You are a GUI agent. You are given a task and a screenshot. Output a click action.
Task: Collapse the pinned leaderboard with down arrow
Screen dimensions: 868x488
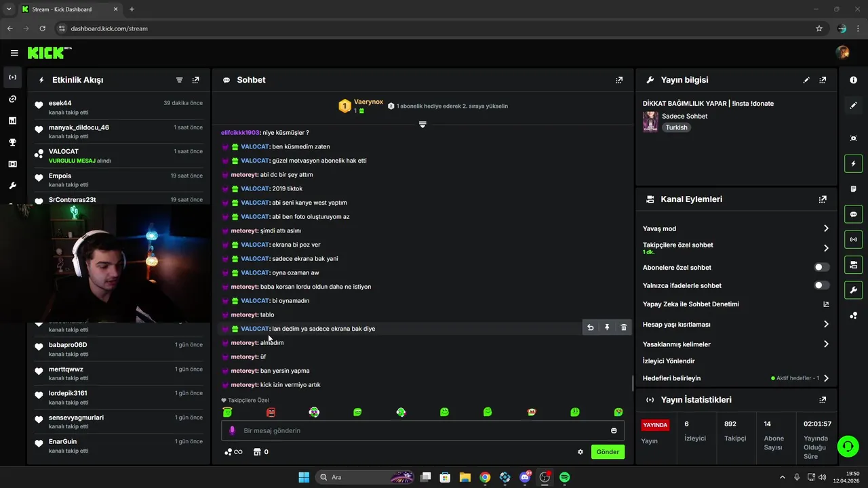[422, 125]
